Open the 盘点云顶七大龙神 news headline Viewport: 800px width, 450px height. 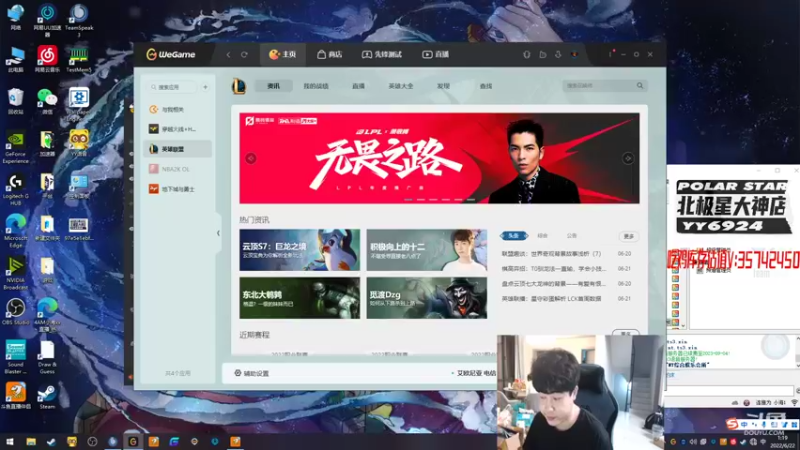click(x=554, y=284)
